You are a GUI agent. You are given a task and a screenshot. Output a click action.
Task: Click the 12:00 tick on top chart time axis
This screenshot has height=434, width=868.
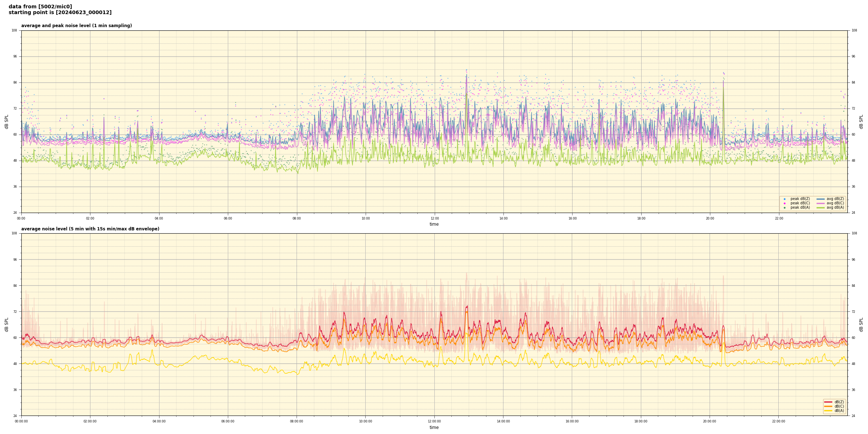434,218
